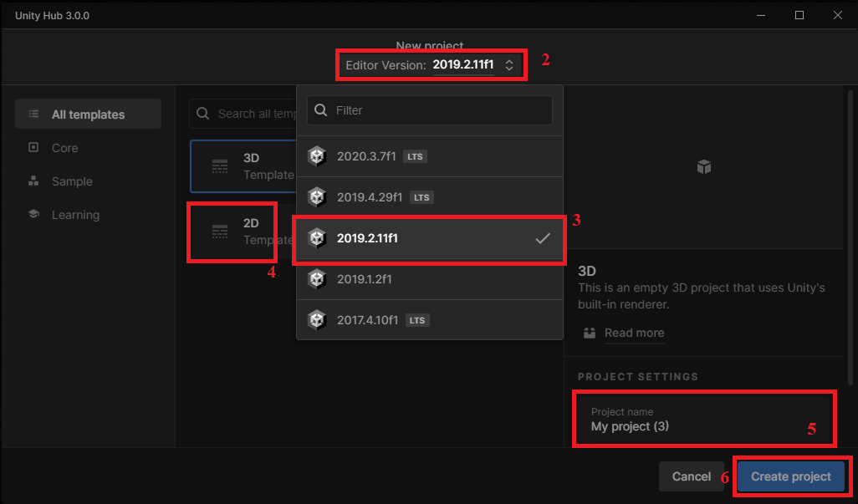Open the Editor Version dropdown
The image size is (858, 504).
point(430,65)
